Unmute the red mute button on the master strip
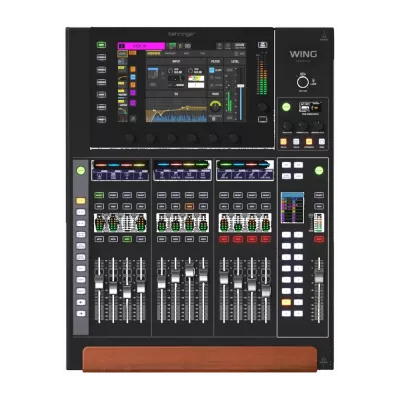400x400 pixels. click(x=319, y=239)
